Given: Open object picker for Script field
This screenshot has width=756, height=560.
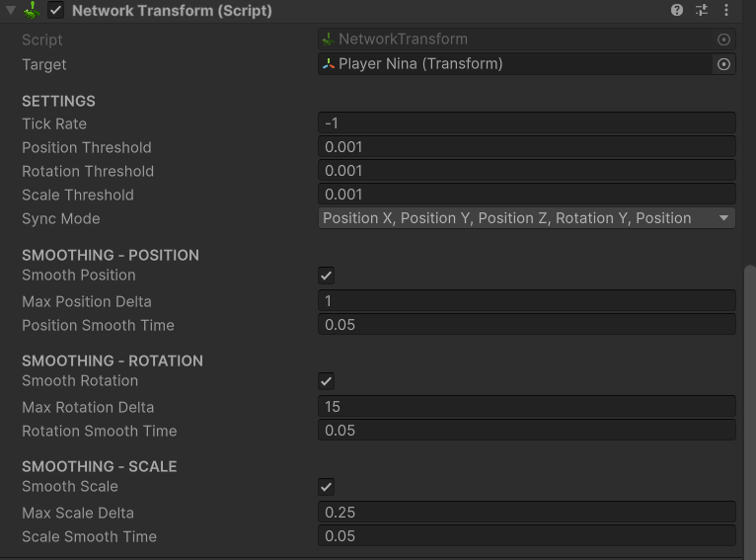Looking at the screenshot, I should coord(723,40).
